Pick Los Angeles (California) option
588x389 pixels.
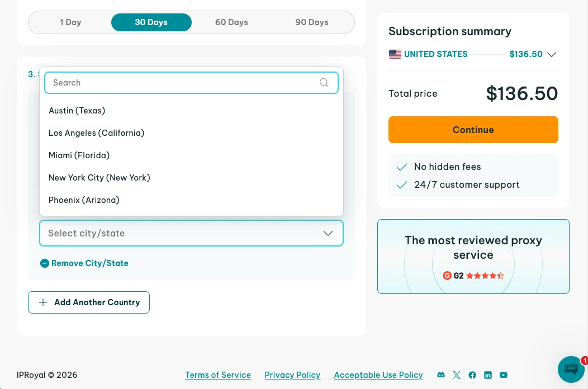(97, 133)
